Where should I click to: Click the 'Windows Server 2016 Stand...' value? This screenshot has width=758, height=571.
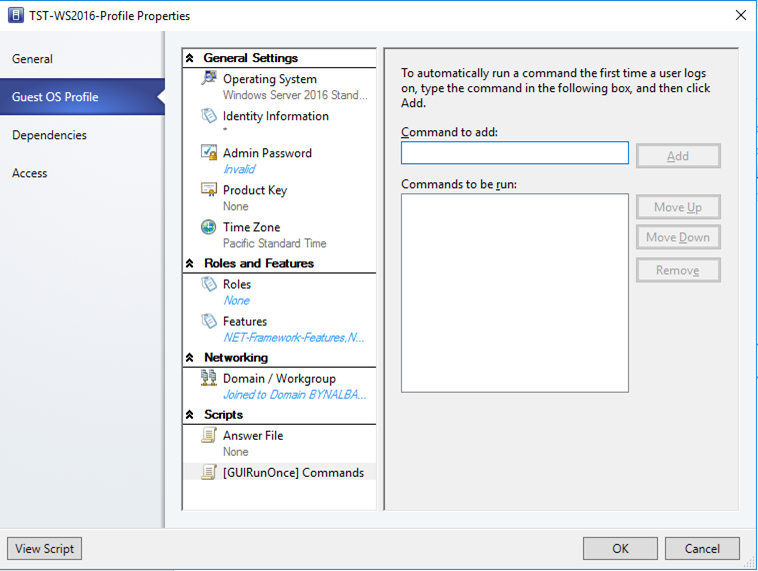tap(295, 95)
